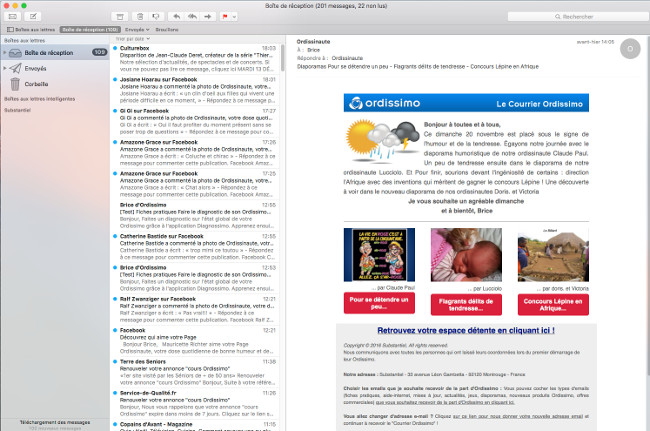Click the change email address link

click(517, 416)
